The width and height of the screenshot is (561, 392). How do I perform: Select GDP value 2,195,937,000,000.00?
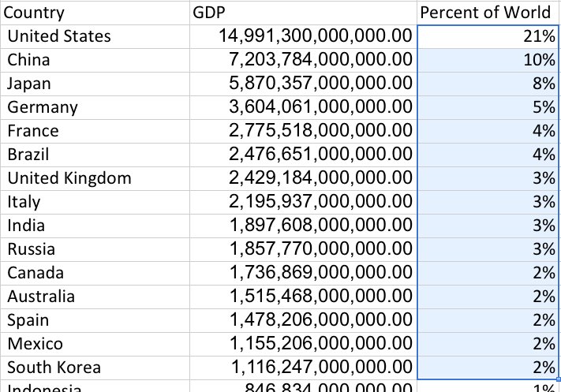[x=304, y=202]
